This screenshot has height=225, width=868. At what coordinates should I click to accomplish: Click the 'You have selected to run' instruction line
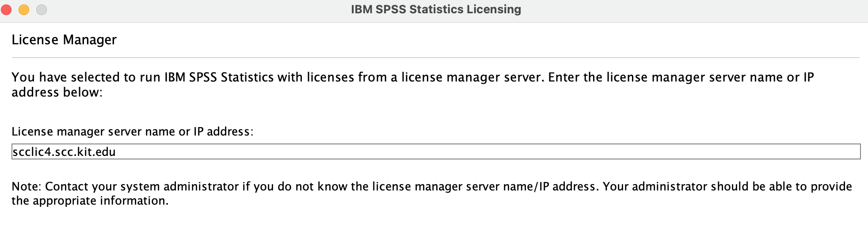413,77
